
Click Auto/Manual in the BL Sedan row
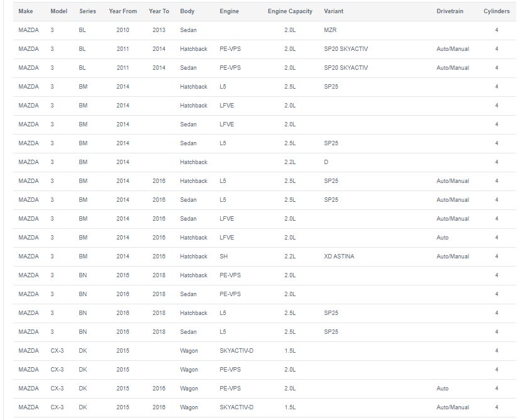tap(453, 68)
